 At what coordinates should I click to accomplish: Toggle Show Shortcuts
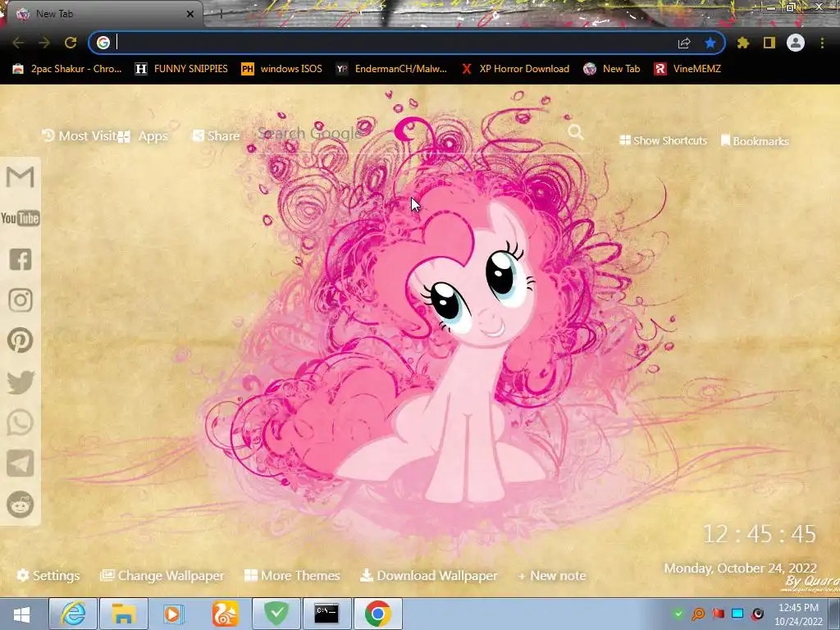pos(663,140)
